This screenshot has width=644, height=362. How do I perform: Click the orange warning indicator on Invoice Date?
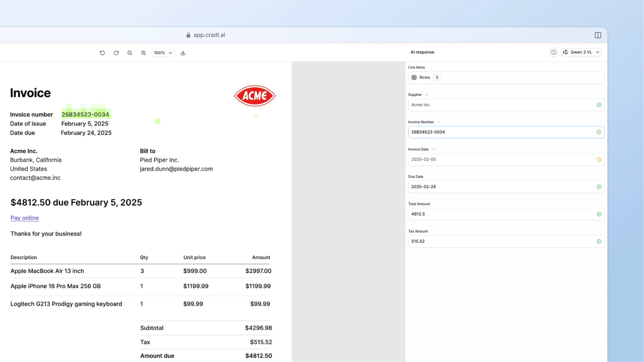[x=599, y=159]
